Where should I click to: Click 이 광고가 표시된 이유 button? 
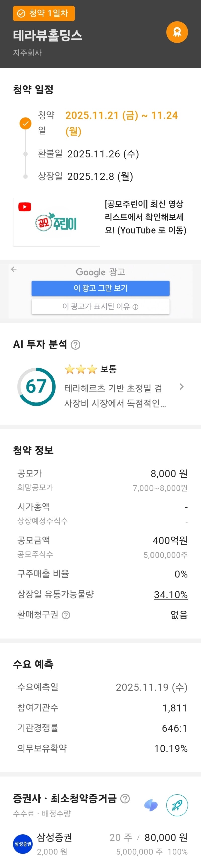100,307
